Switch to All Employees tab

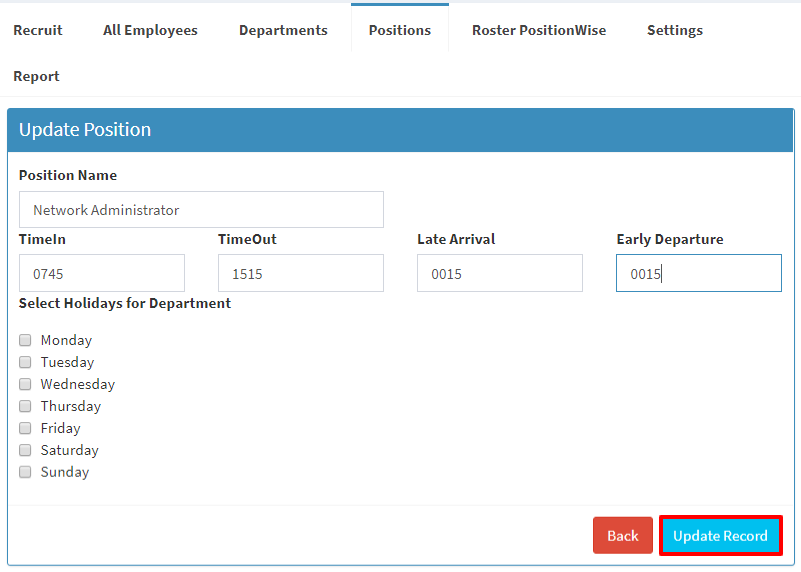point(150,30)
